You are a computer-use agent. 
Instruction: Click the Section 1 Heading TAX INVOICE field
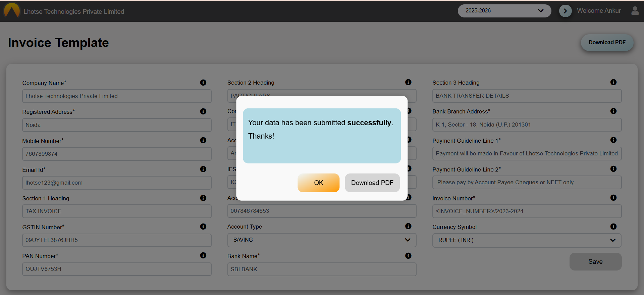[x=117, y=211]
